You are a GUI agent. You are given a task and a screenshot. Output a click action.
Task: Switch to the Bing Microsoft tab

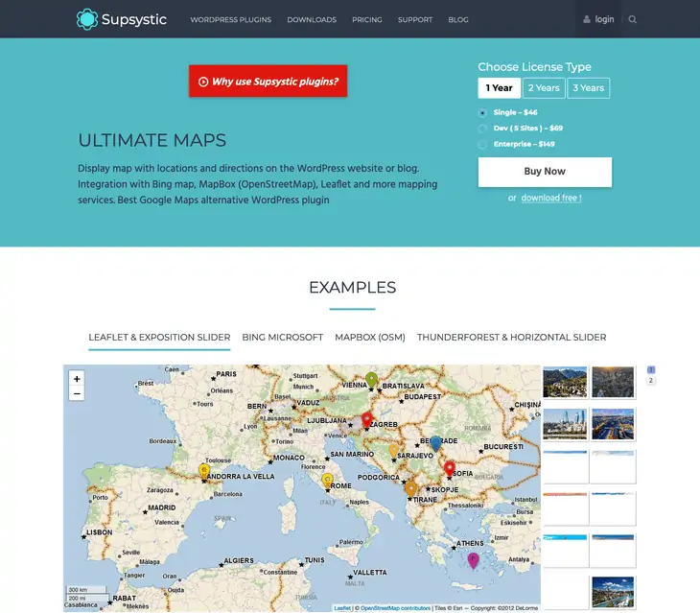click(283, 337)
